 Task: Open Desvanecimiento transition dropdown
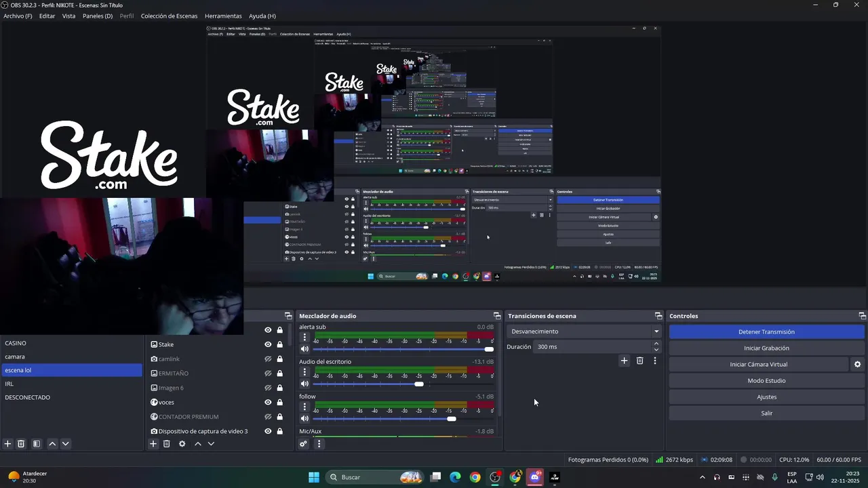(x=584, y=331)
